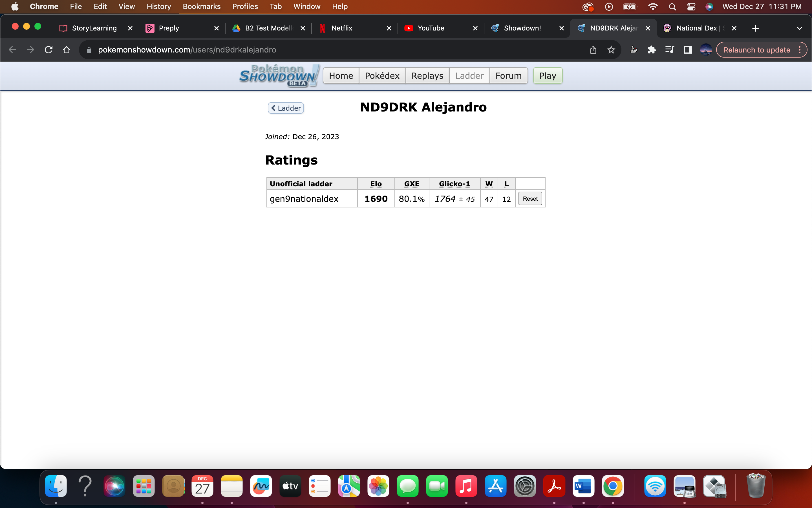This screenshot has width=812, height=508.
Task: Click the share icon in address bar
Action: pos(593,50)
